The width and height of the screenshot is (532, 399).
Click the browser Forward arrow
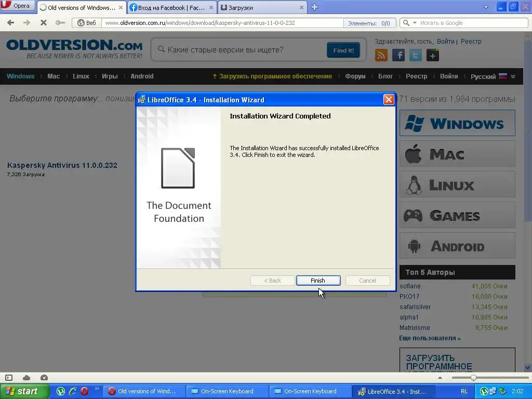[27, 23]
